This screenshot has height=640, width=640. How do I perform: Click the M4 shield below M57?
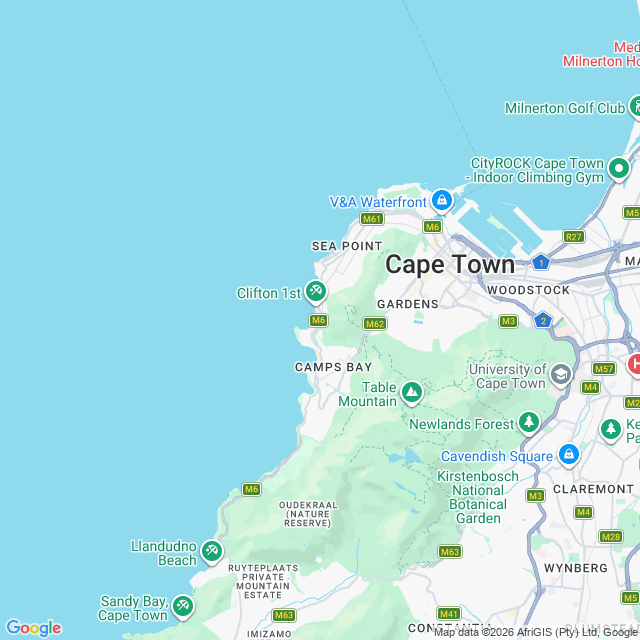[590, 387]
